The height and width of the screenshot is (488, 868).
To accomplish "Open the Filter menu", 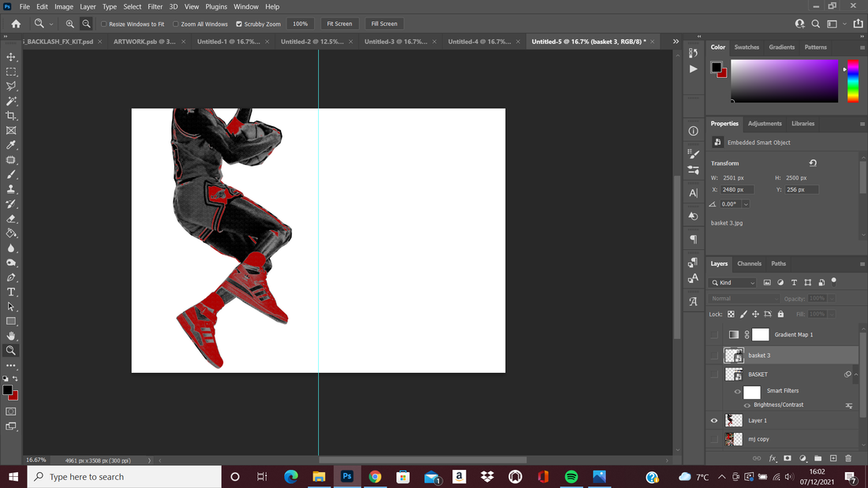I will click(155, 6).
